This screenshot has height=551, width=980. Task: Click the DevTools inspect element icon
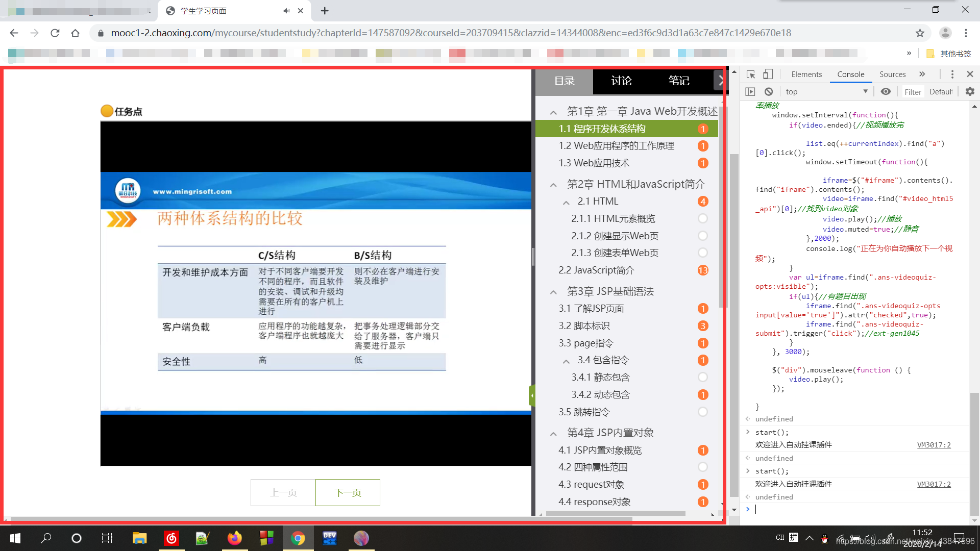point(751,74)
